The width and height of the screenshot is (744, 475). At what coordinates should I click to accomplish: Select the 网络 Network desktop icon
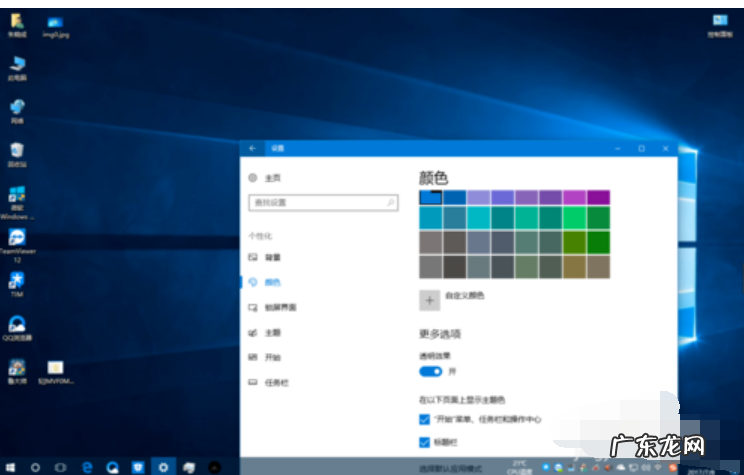coord(17,112)
